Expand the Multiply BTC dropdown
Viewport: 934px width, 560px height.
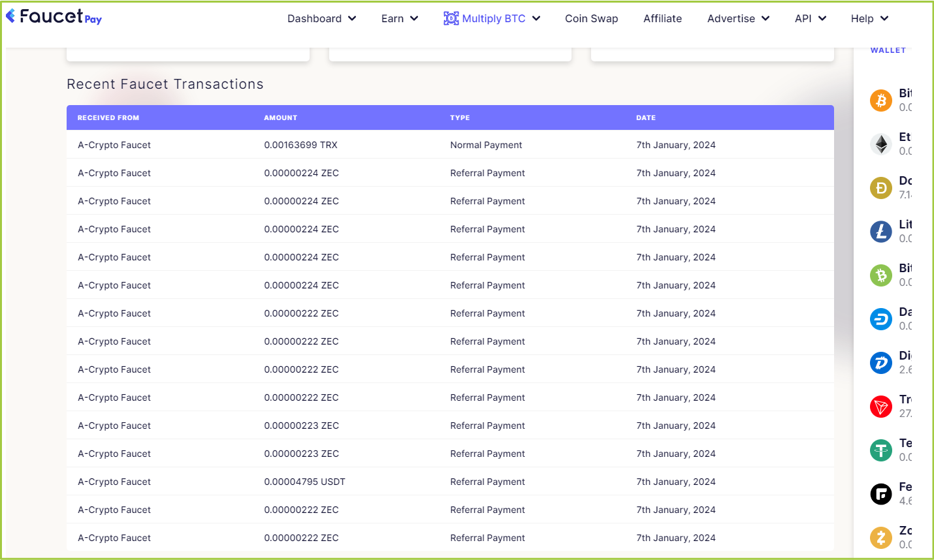tap(492, 19)
